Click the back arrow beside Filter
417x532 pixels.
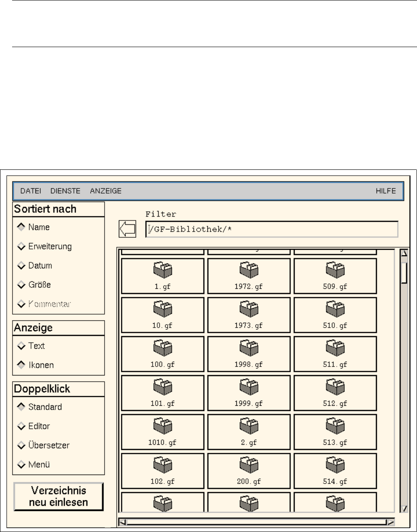click(127, 229)
